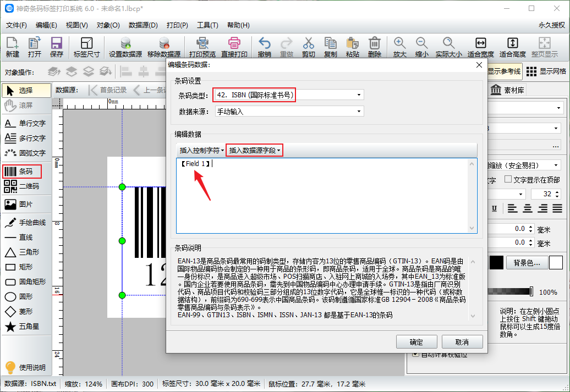Close the 编辑条码数据 dialog
570x392 pixels.
479,65
